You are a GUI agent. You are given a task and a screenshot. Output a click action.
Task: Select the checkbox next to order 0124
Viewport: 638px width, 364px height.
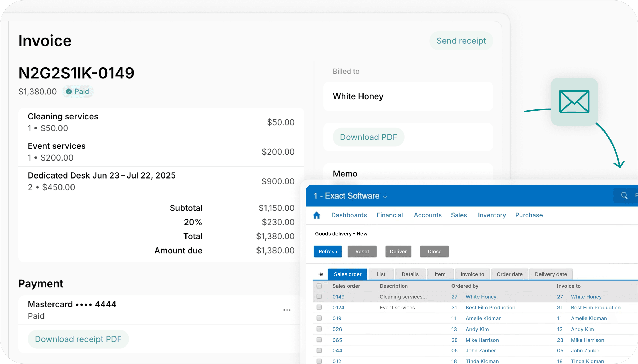point(319,307)
